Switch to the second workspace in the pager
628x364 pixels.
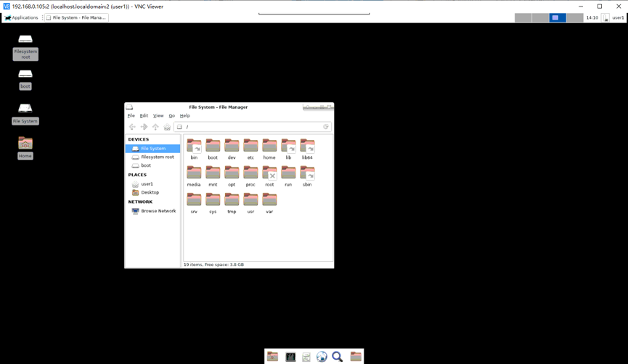540,17
